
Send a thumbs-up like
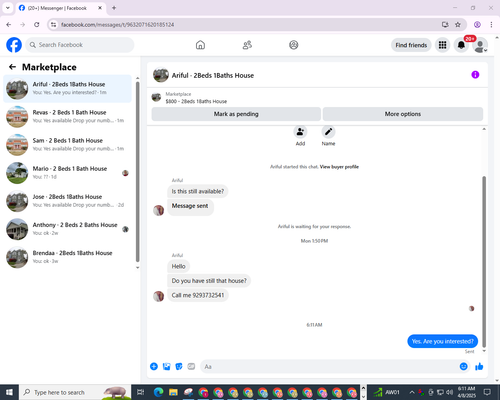click(479, 367)
